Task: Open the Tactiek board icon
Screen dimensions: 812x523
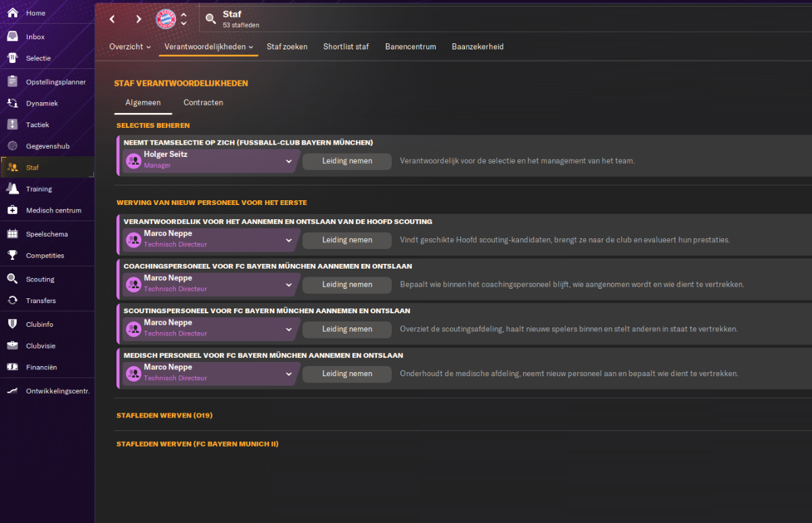Action: point(12,124)
